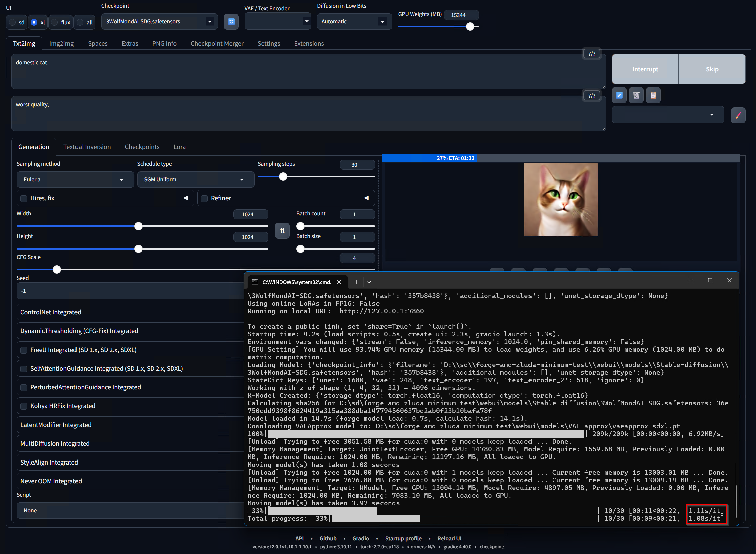Image resolution: width=756 pixels, height=554 pixels.
Task: Open the Schedule type dropdown
Action: [x=195, y=179]
